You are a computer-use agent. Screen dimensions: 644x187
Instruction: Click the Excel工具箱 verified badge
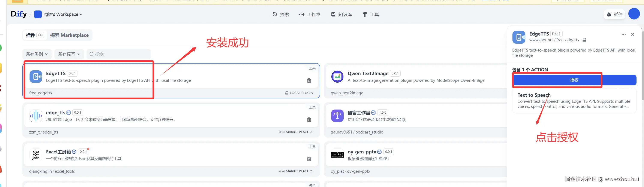click(74, 152)
